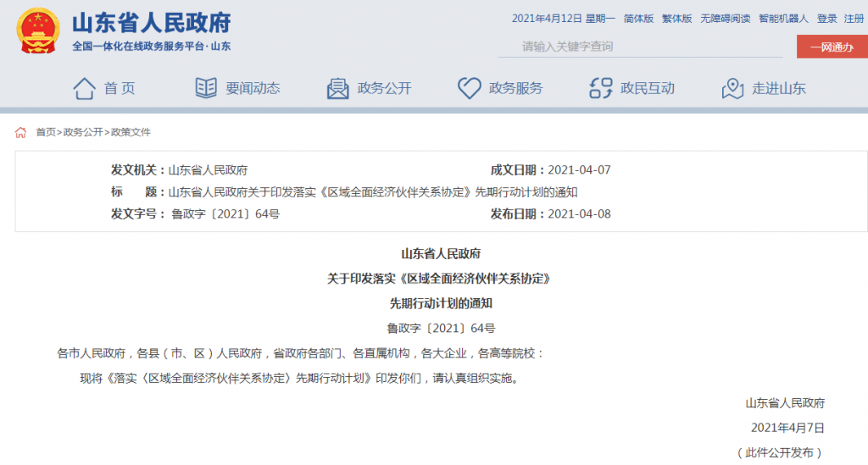Click the 山东省人民政府 site title
This screenshot has width=868, height=465.
(x=152, y=23)
